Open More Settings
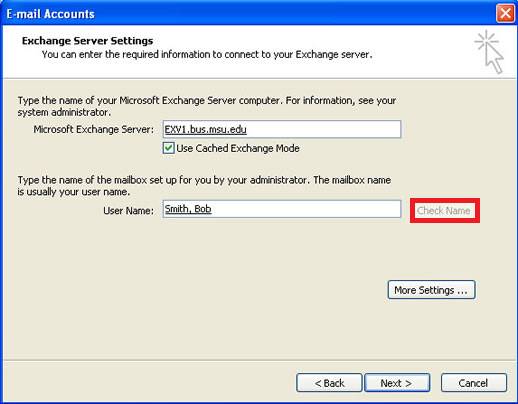 coord(431,290)
